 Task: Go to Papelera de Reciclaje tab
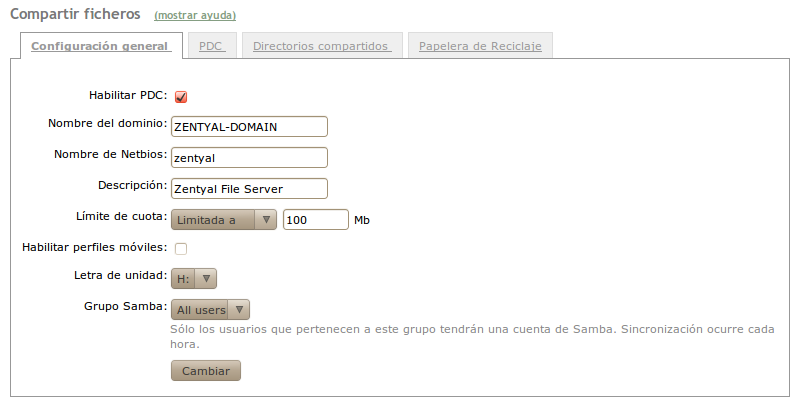[x=480, y=46]
